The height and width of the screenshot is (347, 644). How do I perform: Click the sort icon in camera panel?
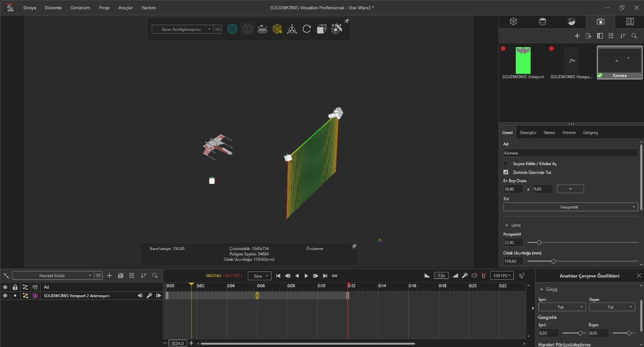pyautogui.click(x=623, y=36)
